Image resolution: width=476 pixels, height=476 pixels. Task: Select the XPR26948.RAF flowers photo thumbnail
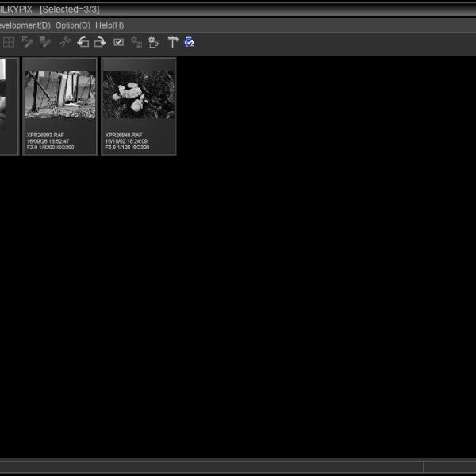pos(139,95)
